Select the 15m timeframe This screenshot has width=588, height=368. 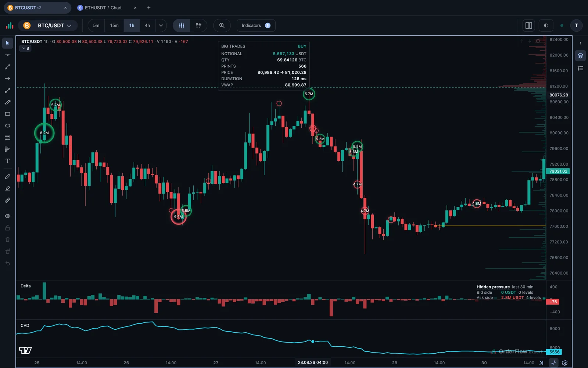114,25
